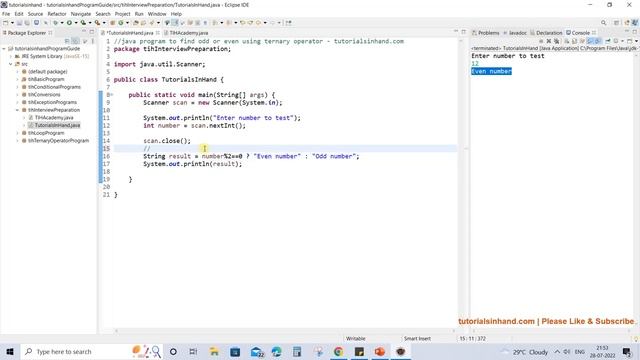Click the External Tools run icon
The width and height of the screenshot is (640, 360).
coord(97,23)
